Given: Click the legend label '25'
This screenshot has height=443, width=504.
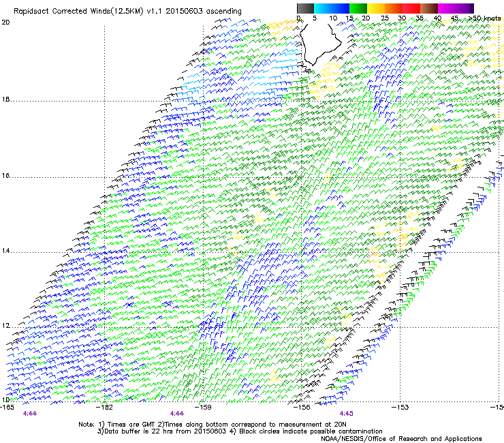Looking at the screenshot, I should (x=385, y=18).
